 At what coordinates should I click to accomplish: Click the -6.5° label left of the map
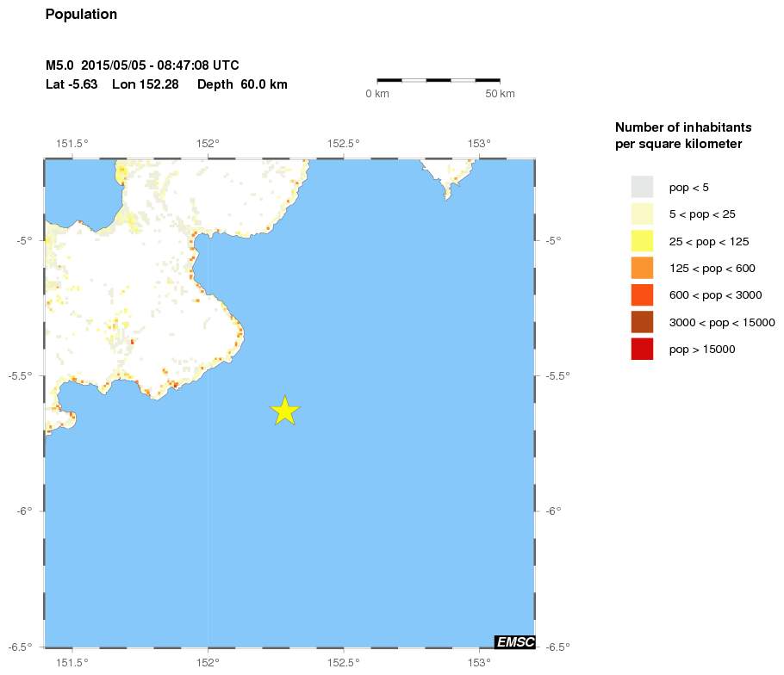coord(20,647)
